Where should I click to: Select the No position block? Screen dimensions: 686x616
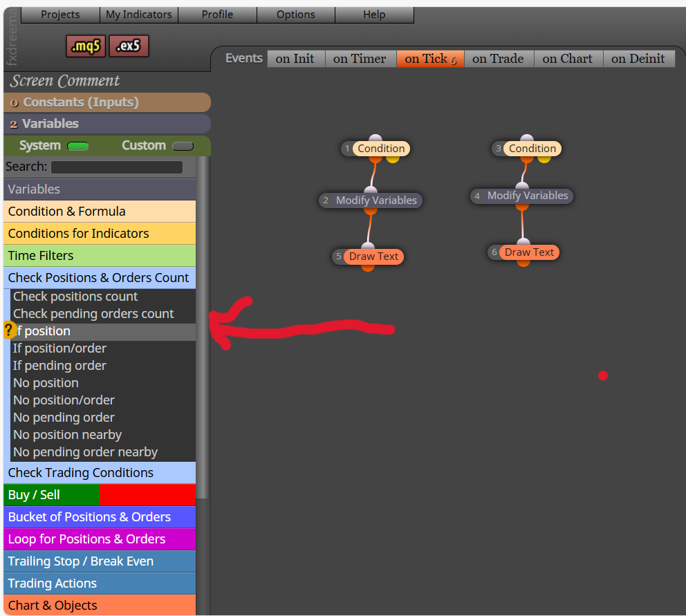coord(103,383)
